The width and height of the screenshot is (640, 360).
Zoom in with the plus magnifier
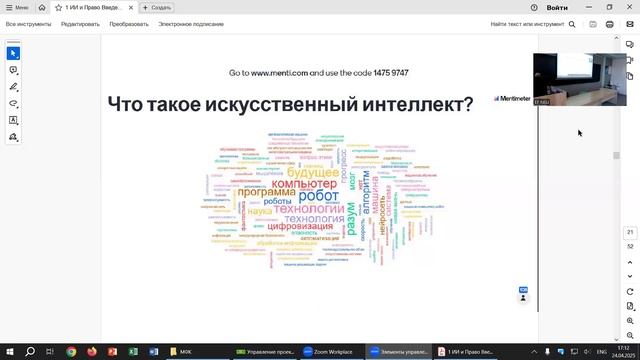pyautogui.click(x=630, y=321)
